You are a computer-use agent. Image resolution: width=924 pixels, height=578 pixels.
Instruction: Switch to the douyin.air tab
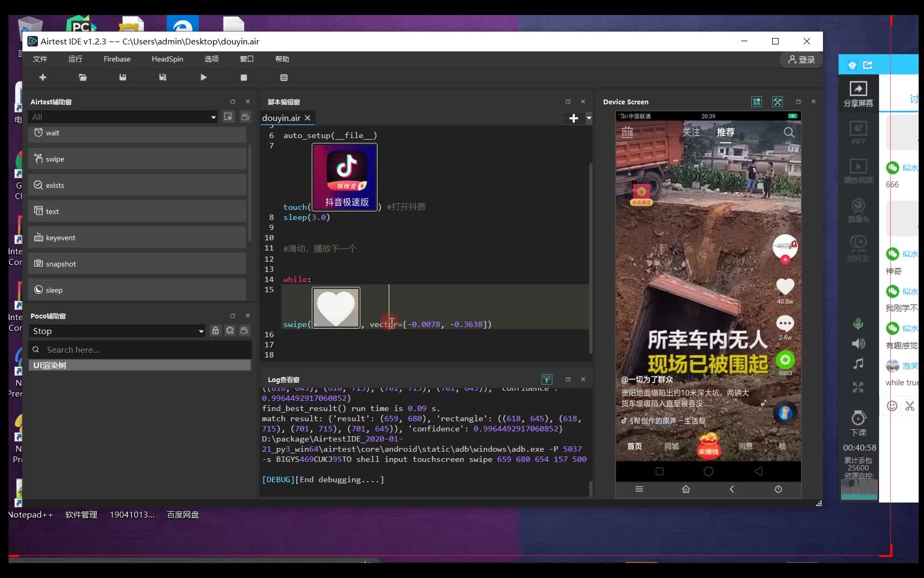tap(281, 118)
